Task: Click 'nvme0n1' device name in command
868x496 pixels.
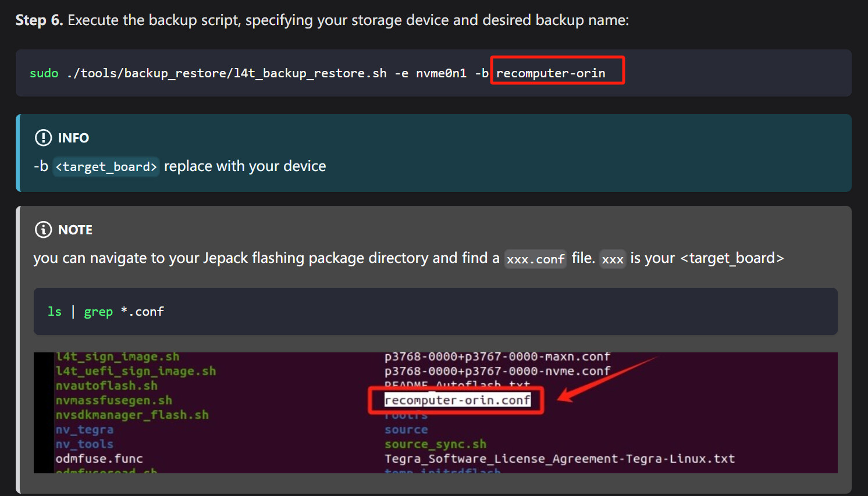Action: click(441, 73)
